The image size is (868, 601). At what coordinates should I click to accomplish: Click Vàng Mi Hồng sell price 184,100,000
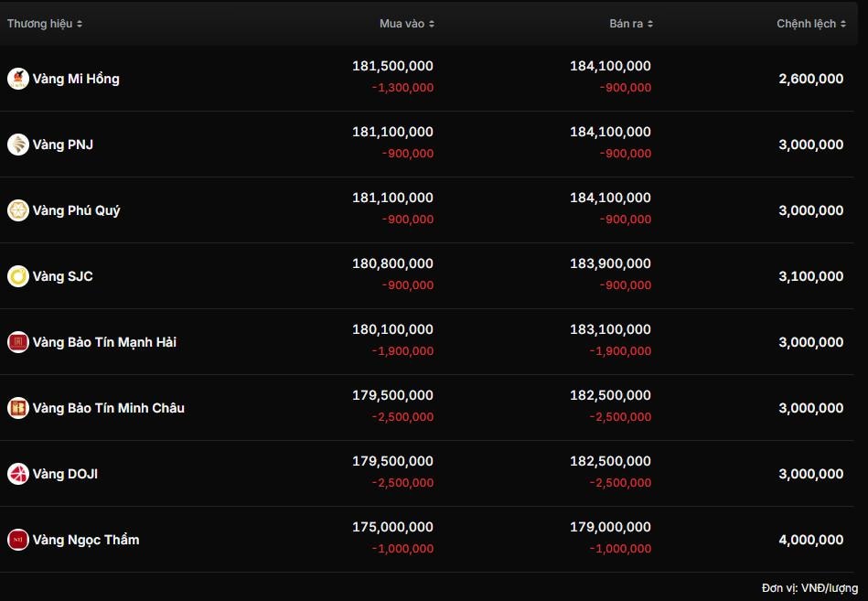(610, 66)
